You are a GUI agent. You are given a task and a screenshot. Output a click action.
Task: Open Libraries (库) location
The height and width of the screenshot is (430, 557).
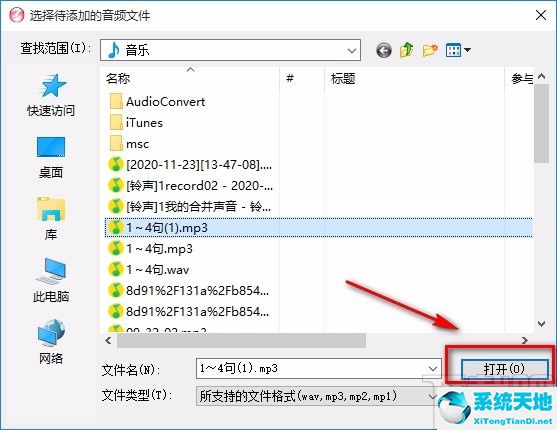click(x=51, y=219)
